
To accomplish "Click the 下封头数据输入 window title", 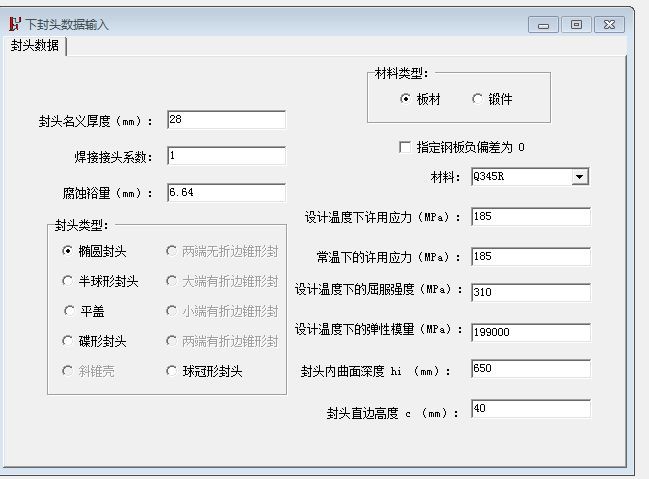I will [x=67, y=24].
